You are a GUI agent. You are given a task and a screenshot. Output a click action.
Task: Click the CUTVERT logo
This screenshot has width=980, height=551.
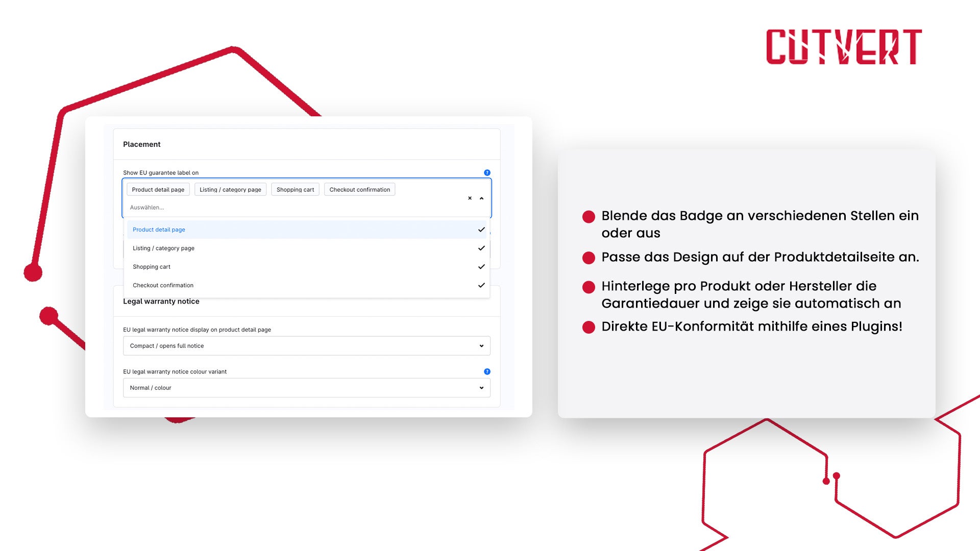coord(844,46)
